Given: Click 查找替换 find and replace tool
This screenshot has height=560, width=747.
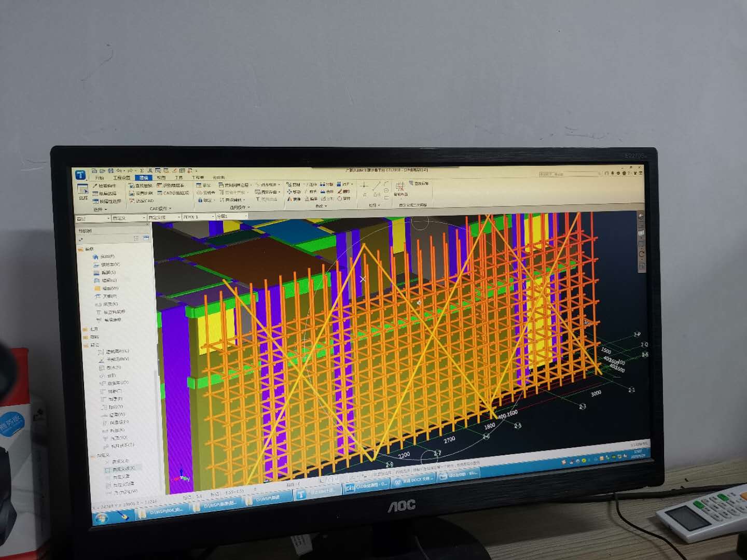Looking at the screenshot, I should tap(141, 186).
